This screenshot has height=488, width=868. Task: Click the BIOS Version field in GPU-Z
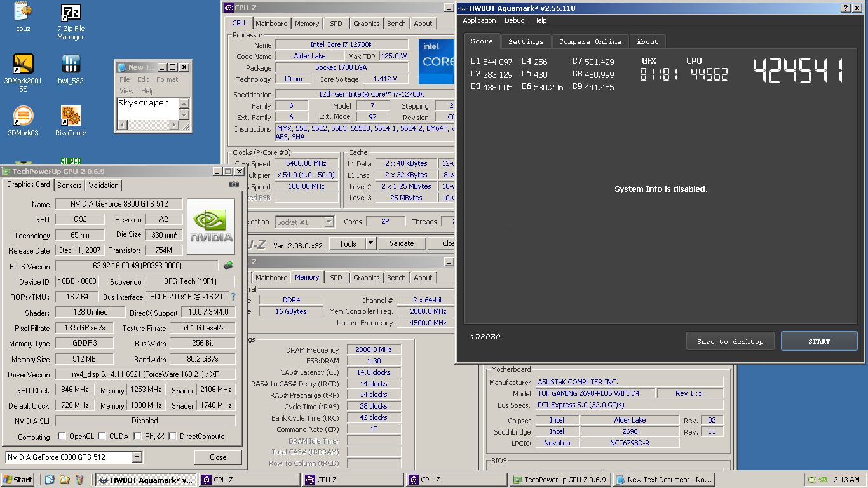(x=137, y=266)
